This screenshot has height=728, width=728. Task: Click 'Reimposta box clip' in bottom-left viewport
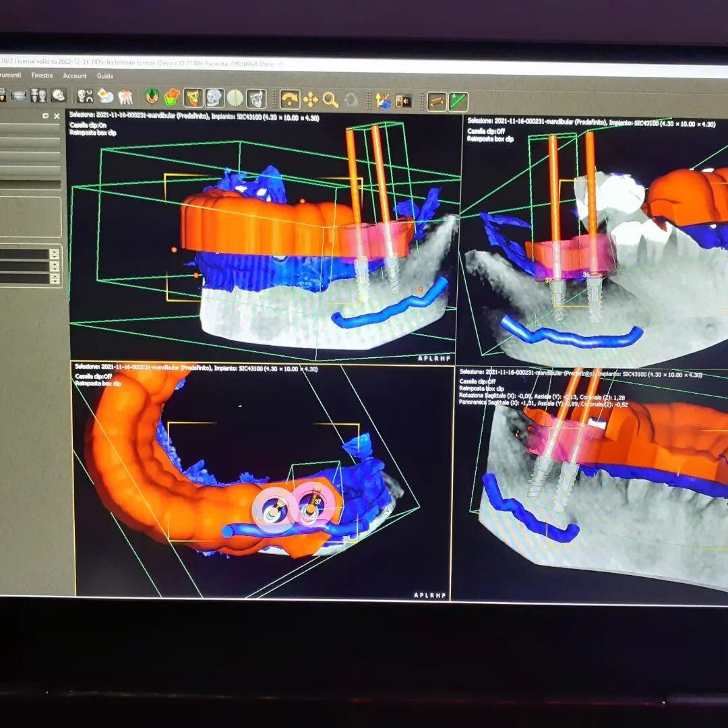pyautogui.click(x=98, y=384)
